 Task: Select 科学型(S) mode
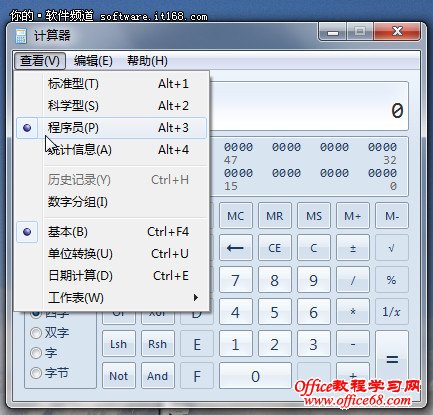click(x=112, y=106)
